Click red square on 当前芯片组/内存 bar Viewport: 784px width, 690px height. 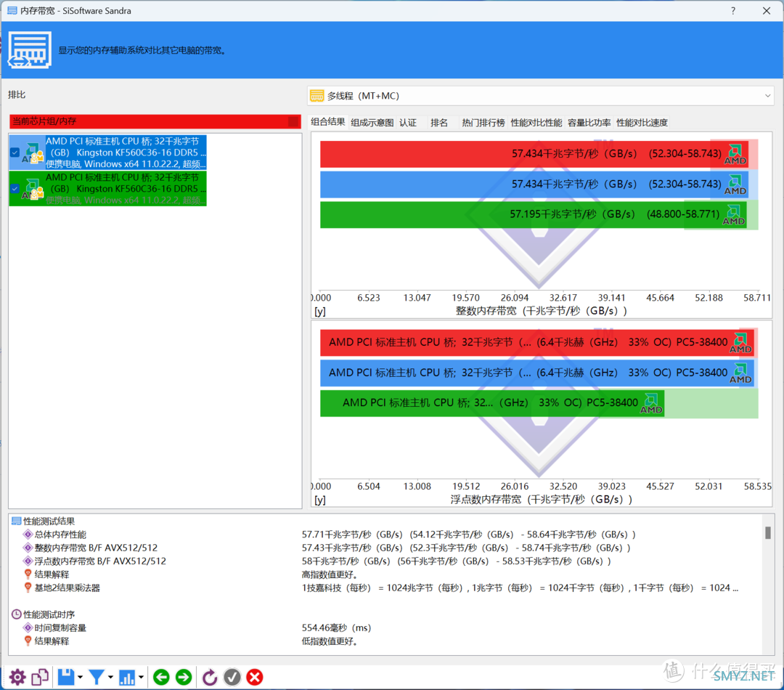[293, 121]
